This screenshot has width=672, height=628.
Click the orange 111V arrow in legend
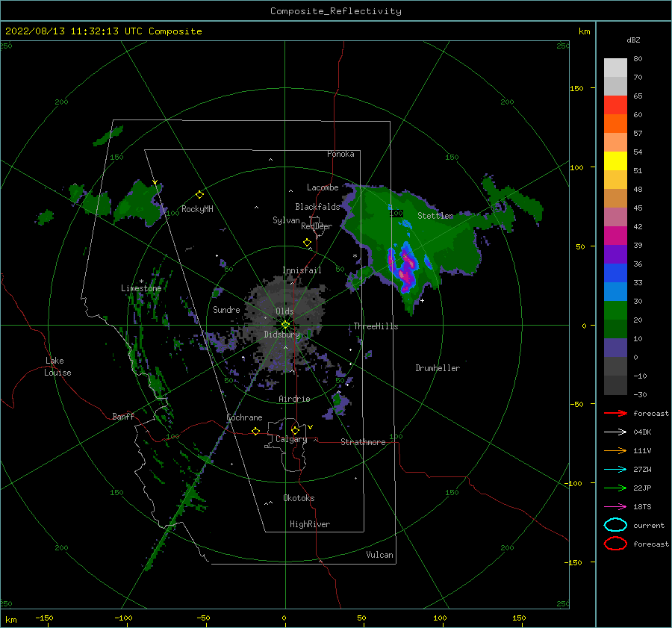pyautogui.click(x=615, y=450)
